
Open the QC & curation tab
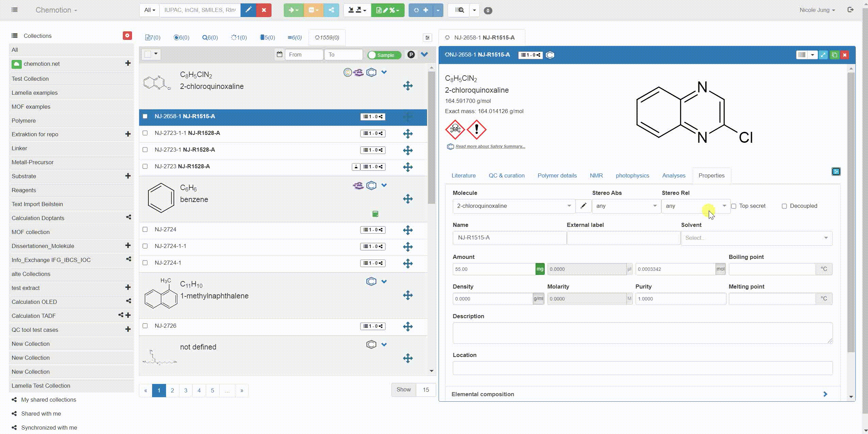point(506,175)
